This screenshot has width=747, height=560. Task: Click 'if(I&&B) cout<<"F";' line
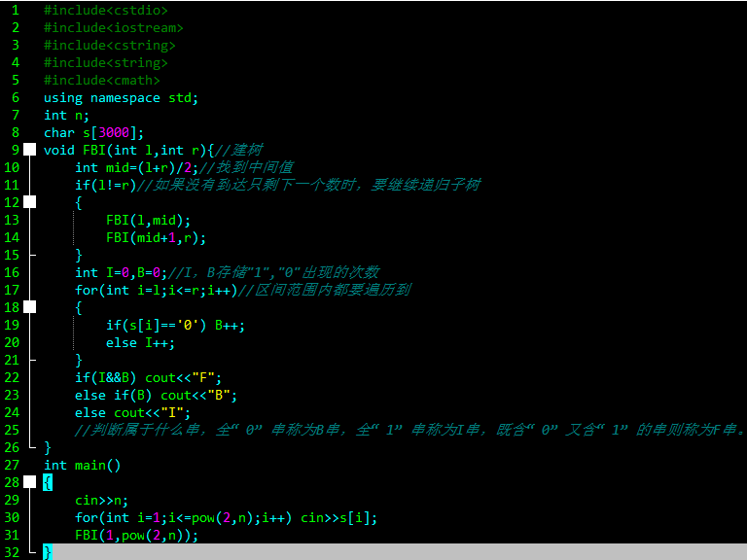pyautogui.click(x=148, y=377)
